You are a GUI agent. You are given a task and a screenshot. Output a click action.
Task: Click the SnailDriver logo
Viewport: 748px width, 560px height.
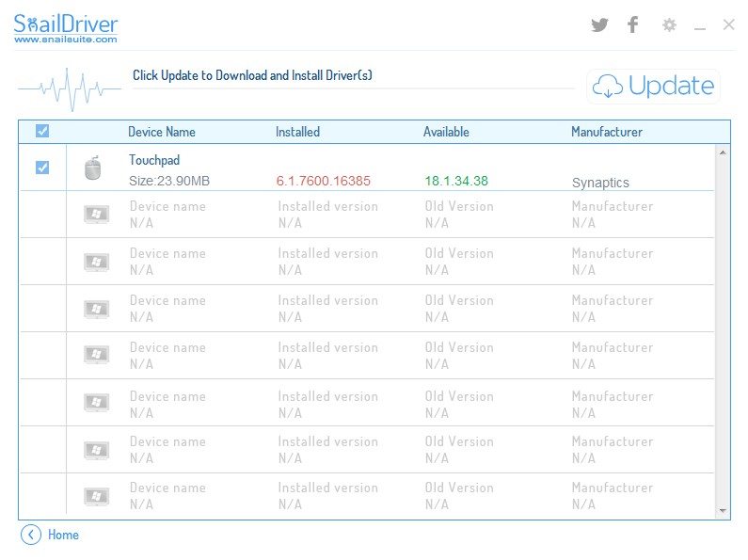click(66, 24)
